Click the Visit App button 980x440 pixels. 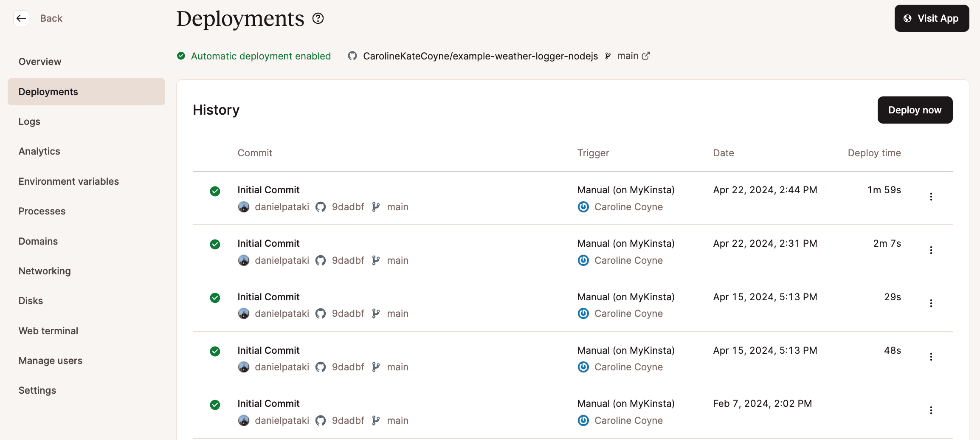[932, 18]
